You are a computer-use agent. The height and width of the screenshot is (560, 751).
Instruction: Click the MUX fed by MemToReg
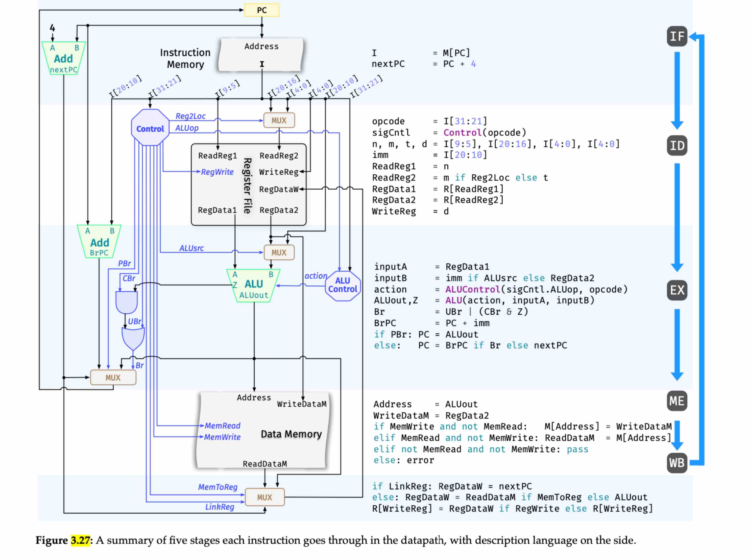[265, 497]
